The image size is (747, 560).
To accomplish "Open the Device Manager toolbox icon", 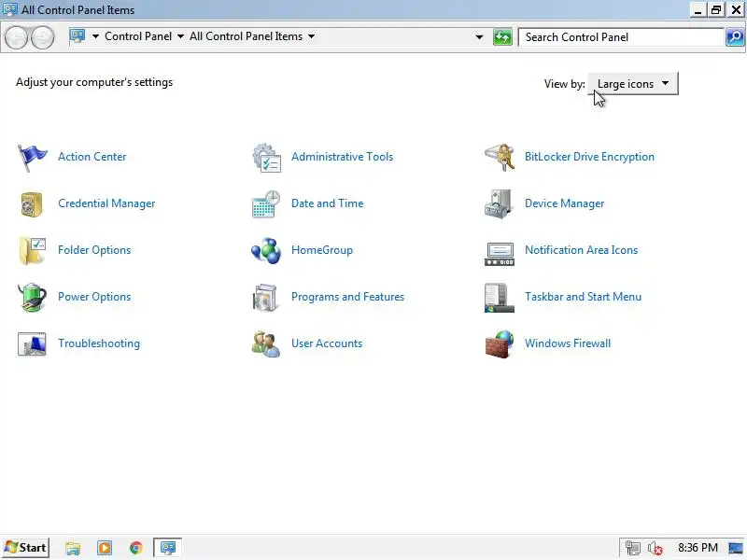I will point(499,203).
